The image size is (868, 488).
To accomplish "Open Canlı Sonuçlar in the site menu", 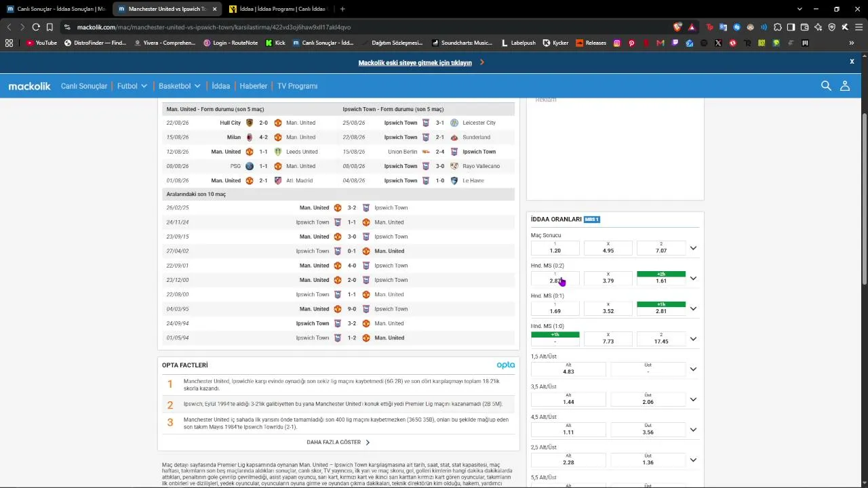I will 84,86.
